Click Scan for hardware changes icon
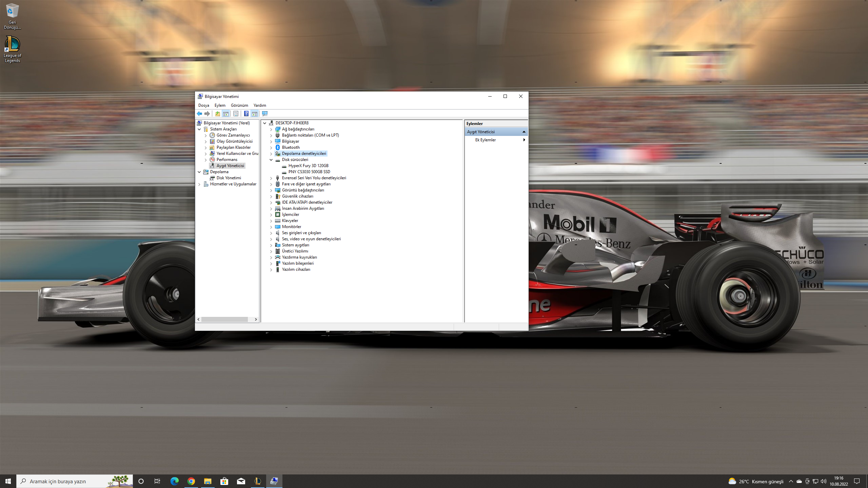 [265, 114]
